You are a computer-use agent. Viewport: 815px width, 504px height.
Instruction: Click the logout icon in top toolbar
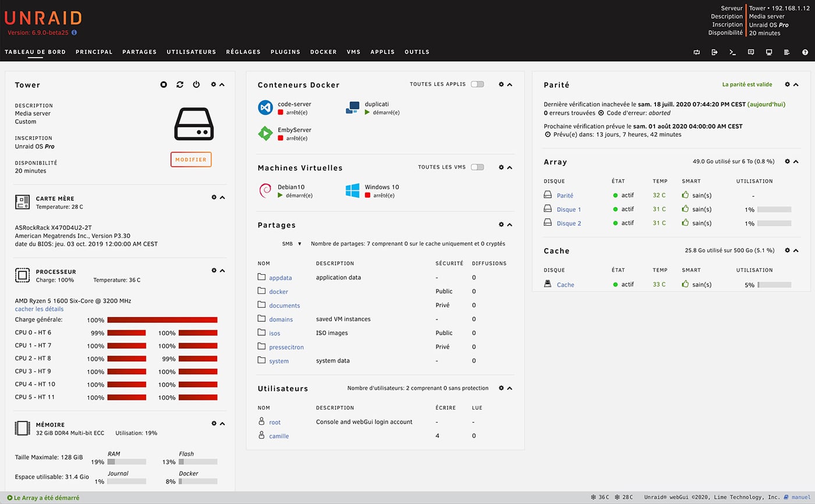715,52
